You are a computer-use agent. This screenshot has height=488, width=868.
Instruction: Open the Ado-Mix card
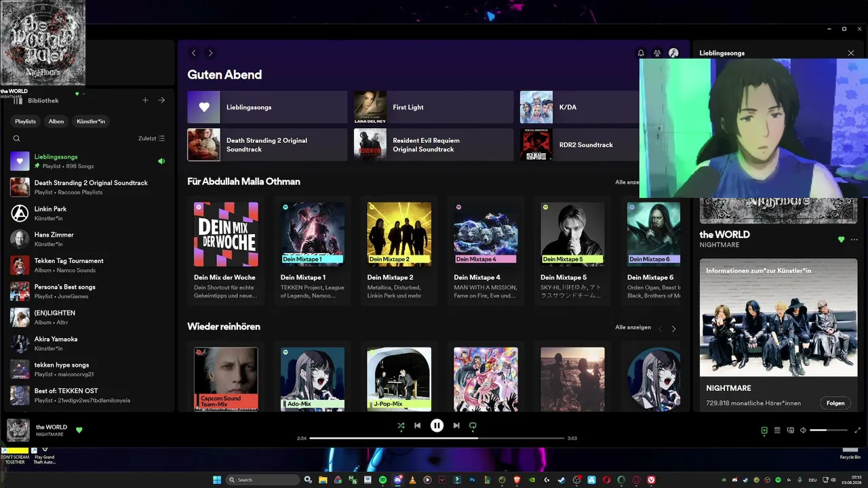pos(313,377)
